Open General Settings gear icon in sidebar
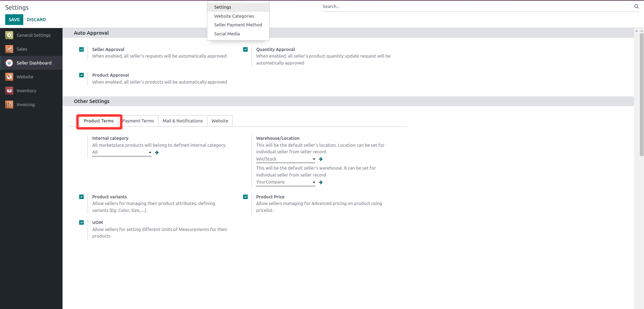This screenshot has height=309, width=644. click(x=9, y=35)
